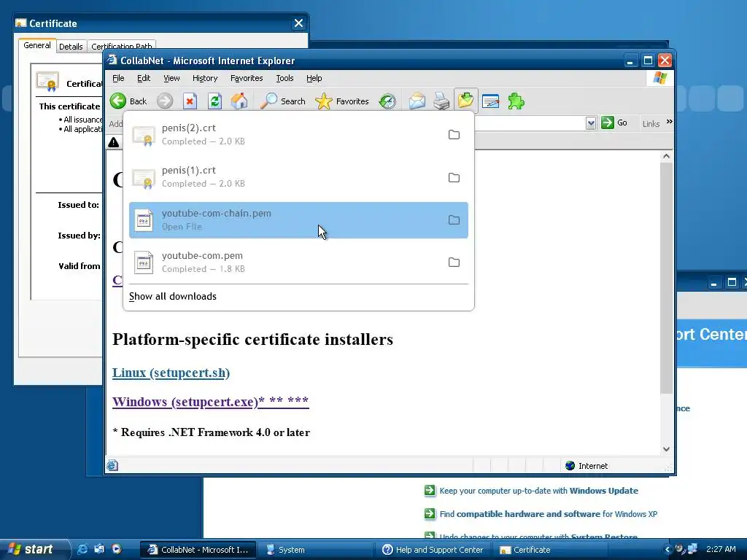The width and height of the screenshot is (747, 560).
Task: Open the Start menu
Action: tap(34, 549)
